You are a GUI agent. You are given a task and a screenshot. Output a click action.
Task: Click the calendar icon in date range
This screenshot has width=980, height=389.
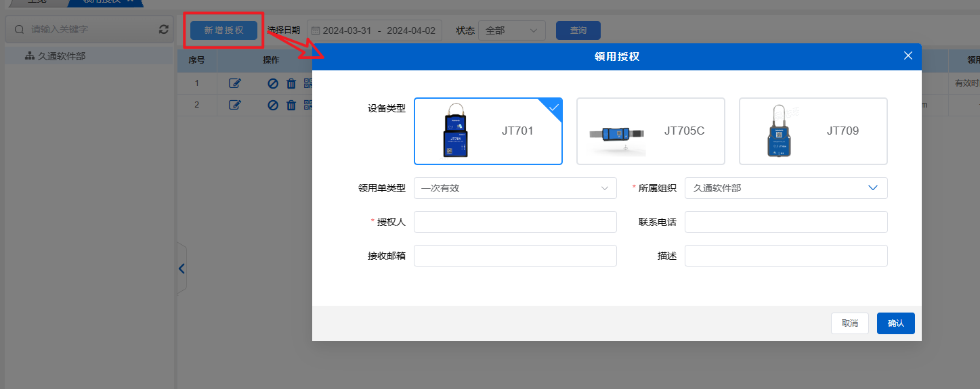pyautogui.click(x=314, y=30)
